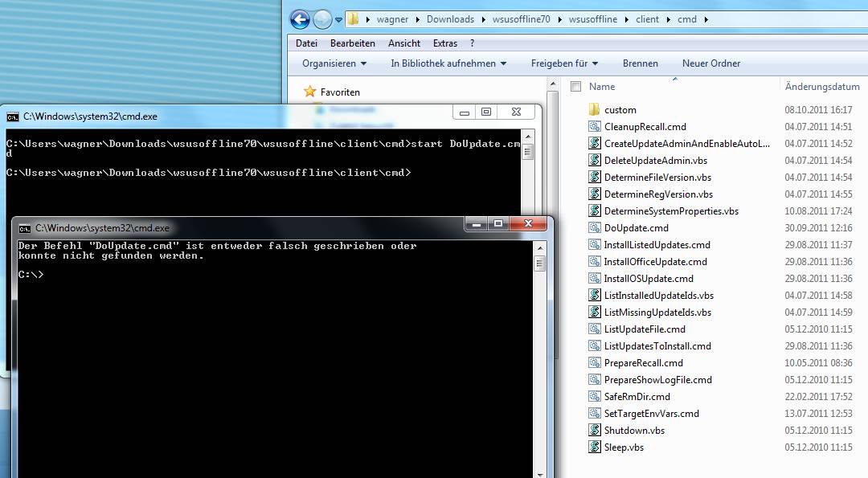The image size is (868, 478).
Task: Select the Shutdown.vbs script icon
Action: point(595,431)
